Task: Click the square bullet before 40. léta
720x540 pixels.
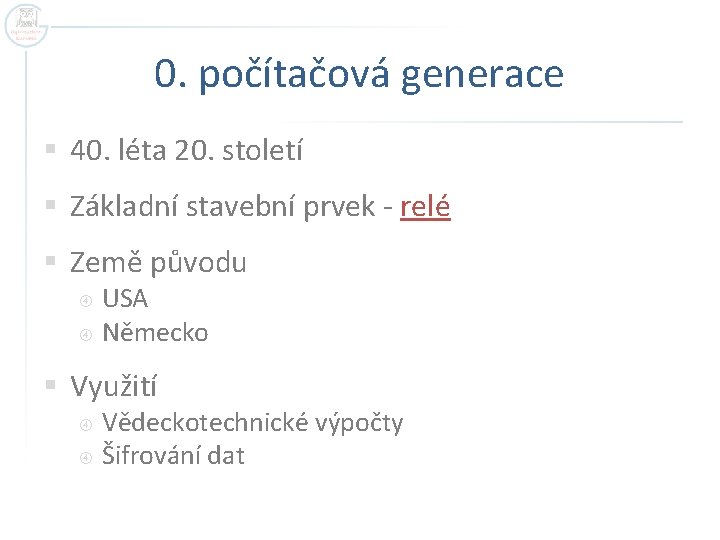Action: click(x=50, y=152)
